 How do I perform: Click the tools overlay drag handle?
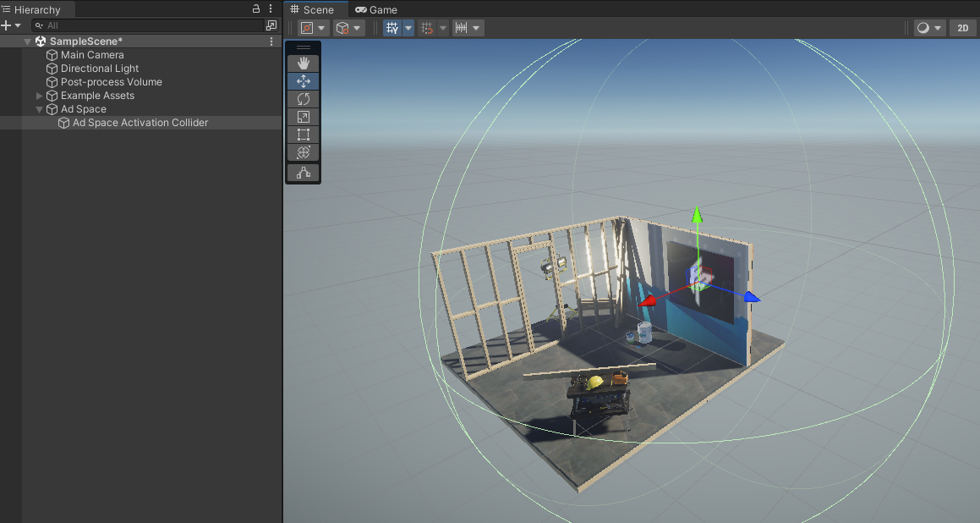[x=303, y=47]
